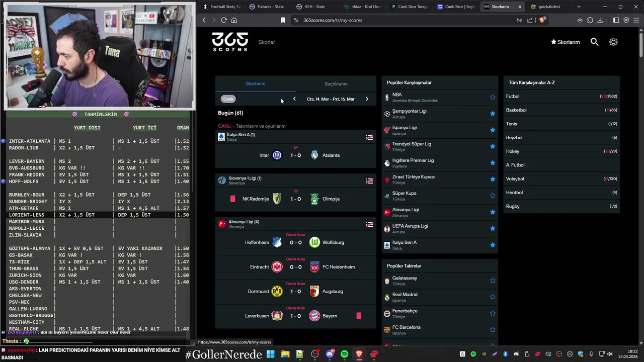Open browser extensions puzzle icon
Image resolution: width=644 pixels, height=362 pixels.
point(590,20)
